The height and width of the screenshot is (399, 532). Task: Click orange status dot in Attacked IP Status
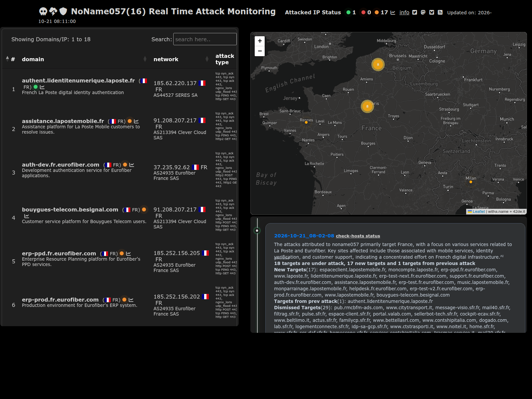click(x=377, y=12)
